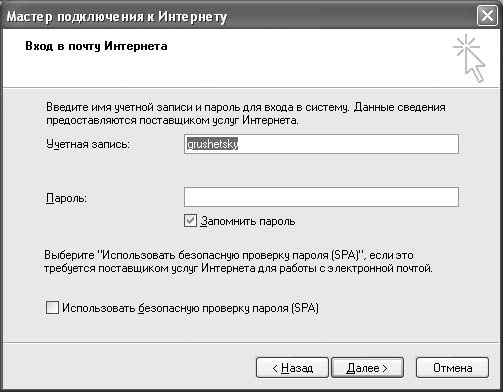Click empty area right of grushetsky text
The image size is (503, 392).
click(347, 144)
